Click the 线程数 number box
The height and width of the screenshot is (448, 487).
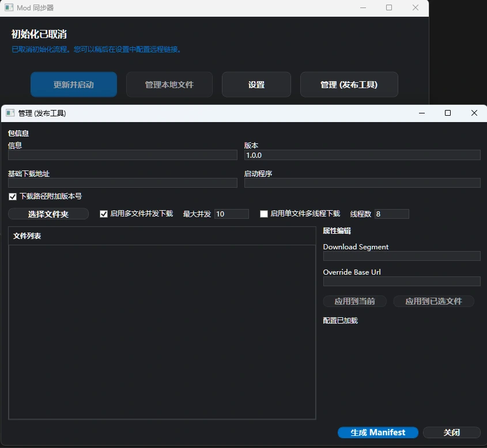391,214
